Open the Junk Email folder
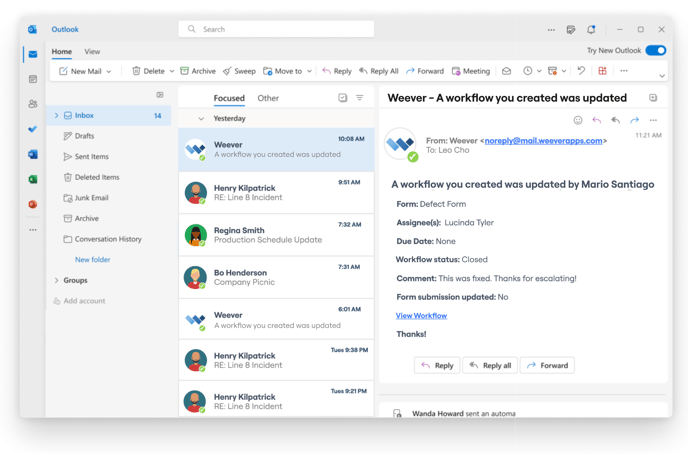688x455 pixels. click(x=91, y=198)
